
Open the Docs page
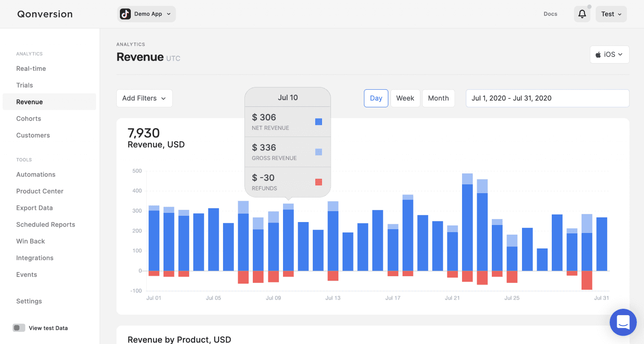click(x=550, y=14)
